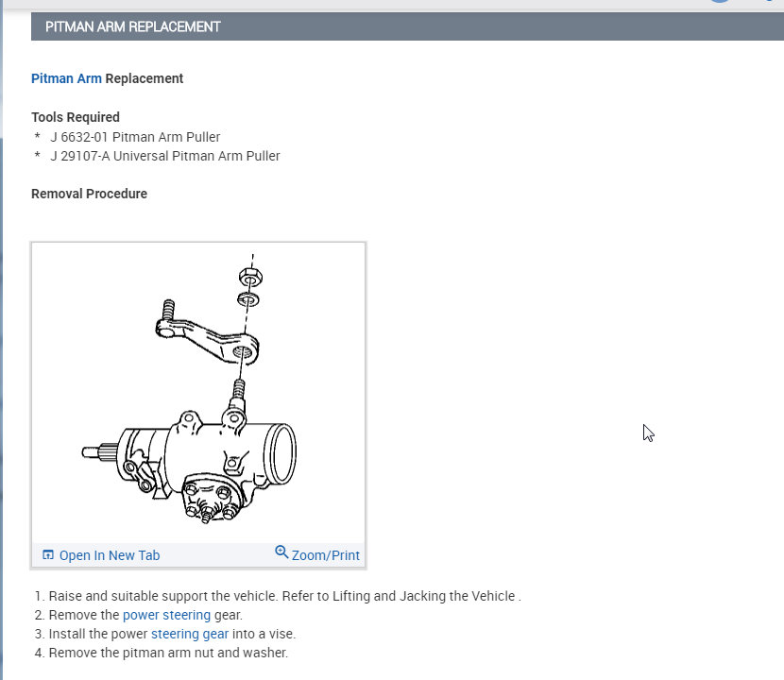Click the steering gear diagram image
Screen dimensions: 784x680
[x=198, y=393]
